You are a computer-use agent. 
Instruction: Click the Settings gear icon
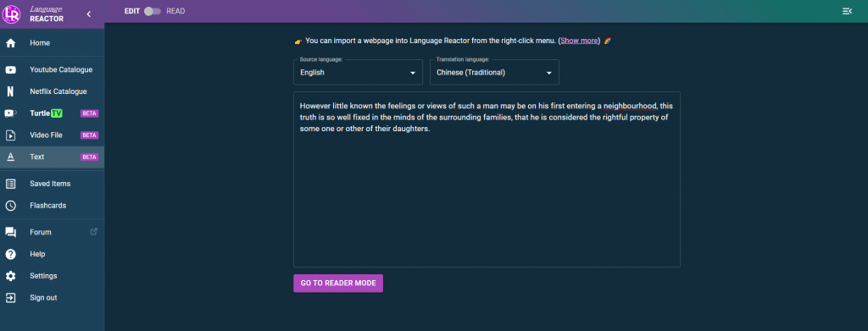[10, 276]
